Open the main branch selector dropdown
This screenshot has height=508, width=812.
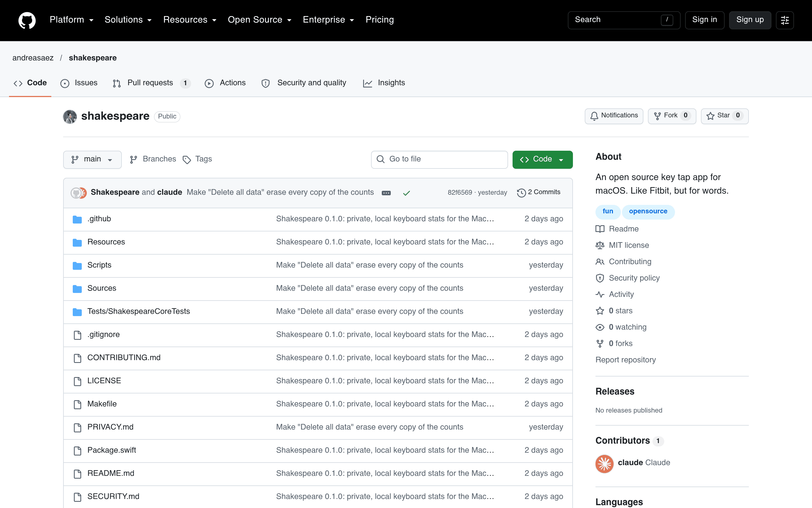click(x=92, y=159)
